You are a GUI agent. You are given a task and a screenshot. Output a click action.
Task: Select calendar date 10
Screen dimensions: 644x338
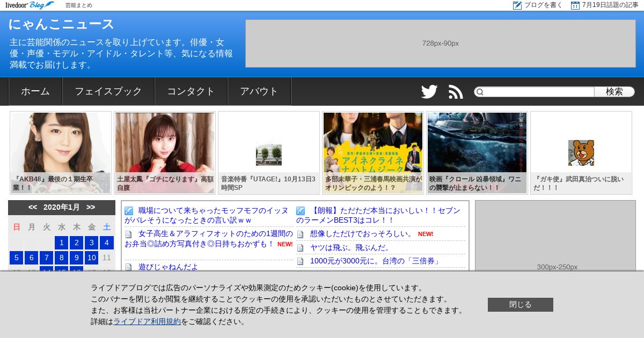tap(92, 258)
